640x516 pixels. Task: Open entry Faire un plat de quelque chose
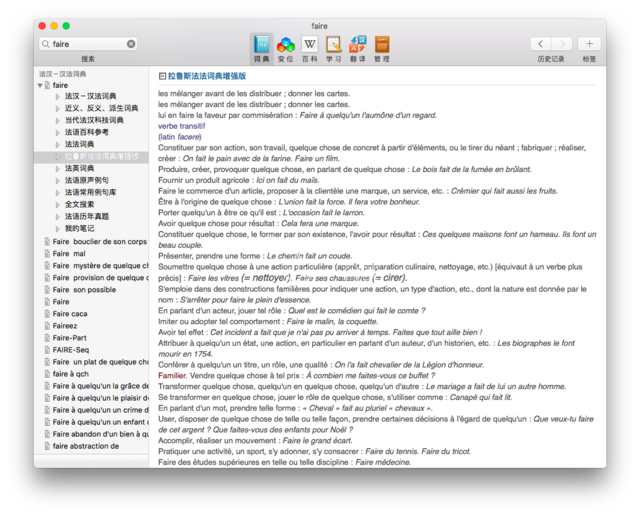click(100, 362)
